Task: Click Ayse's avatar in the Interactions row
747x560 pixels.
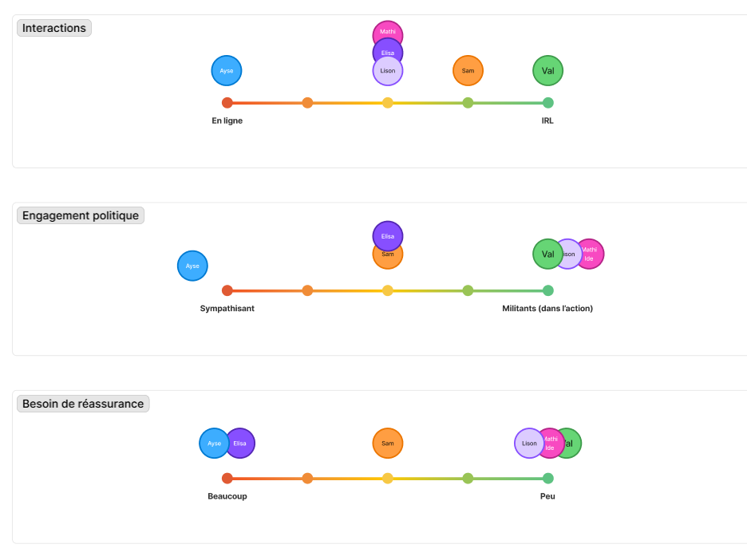Action: pyautogui.click(x=227, y=71)
